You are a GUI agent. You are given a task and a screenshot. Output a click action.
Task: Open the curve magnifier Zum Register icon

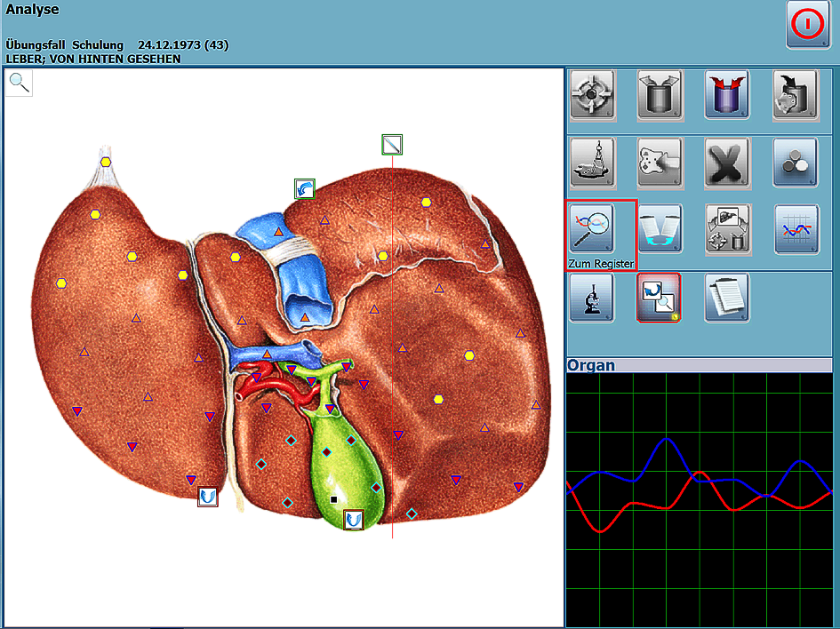(x=592, y=229)
